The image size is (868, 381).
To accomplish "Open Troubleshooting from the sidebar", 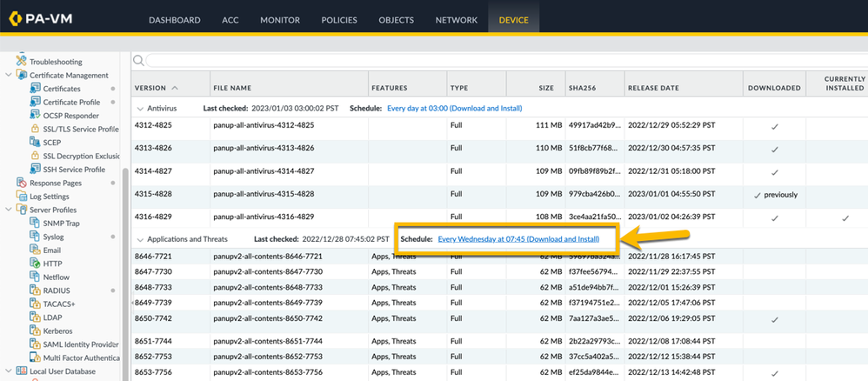I will [55, 62].
